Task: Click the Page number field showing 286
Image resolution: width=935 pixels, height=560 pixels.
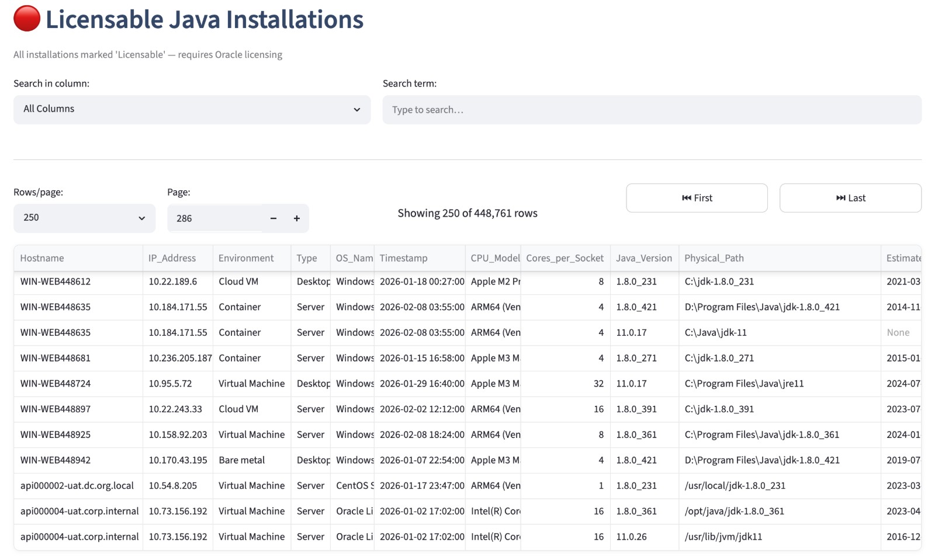Action: coord(214,218)
